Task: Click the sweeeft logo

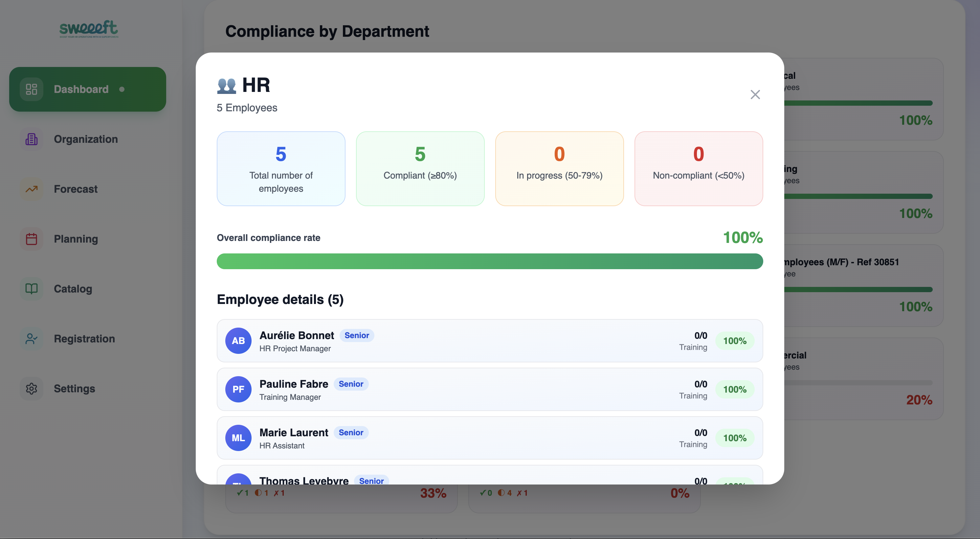Action: [89, 29]
